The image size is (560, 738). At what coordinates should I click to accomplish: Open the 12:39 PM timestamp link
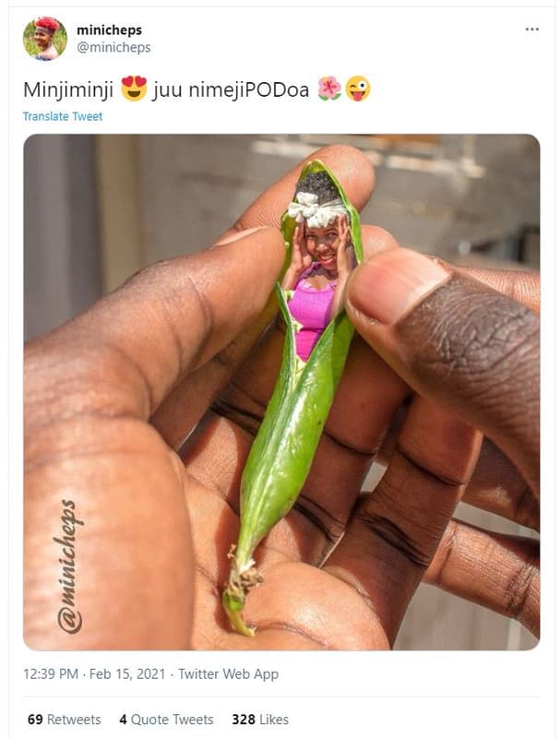(x=50, y=674)
